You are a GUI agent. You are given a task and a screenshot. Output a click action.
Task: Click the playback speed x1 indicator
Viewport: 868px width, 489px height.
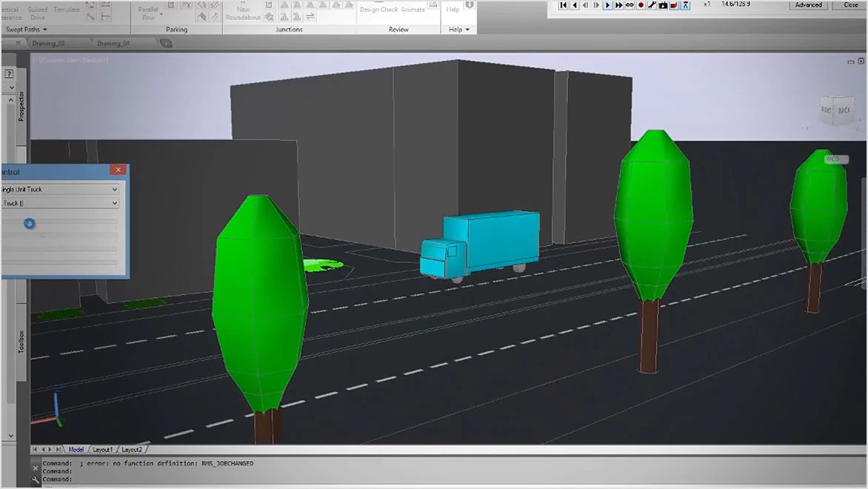(x=707, y=4)
